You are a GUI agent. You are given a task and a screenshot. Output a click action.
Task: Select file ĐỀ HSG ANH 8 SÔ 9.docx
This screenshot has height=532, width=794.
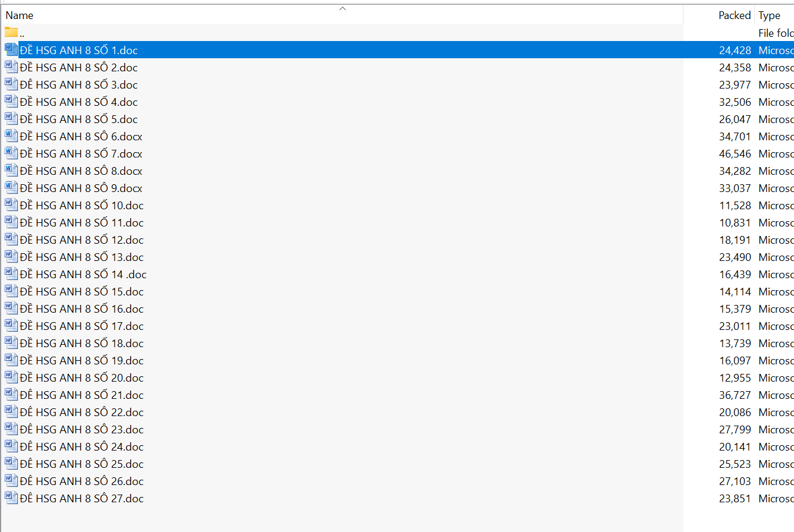[x=81, y=188]
